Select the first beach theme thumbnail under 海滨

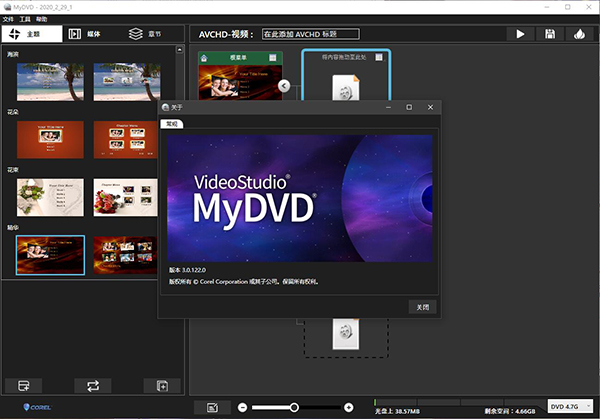click(x=50, y=82)
